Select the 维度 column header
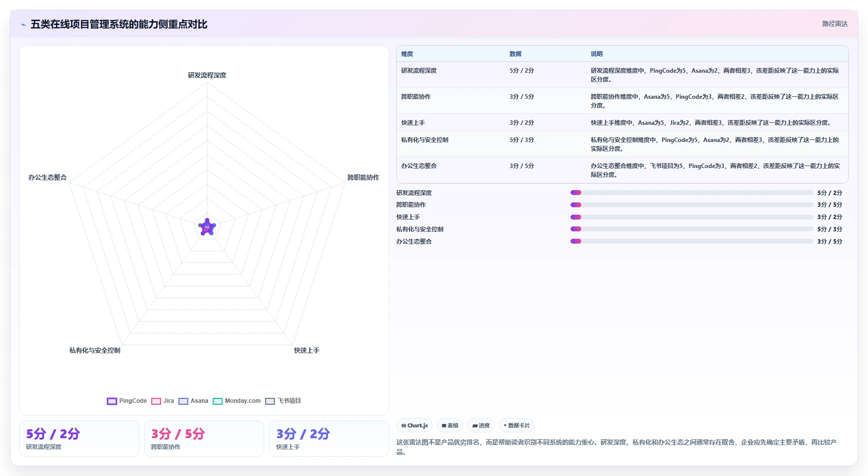The height and width of the screenshot is (476, 868). pos(407,54)
